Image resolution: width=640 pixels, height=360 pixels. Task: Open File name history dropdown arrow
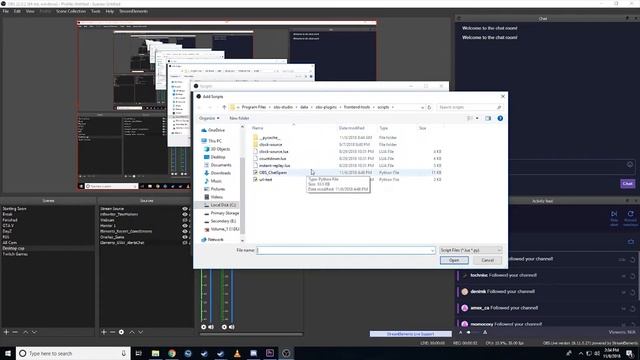[432, 250]
